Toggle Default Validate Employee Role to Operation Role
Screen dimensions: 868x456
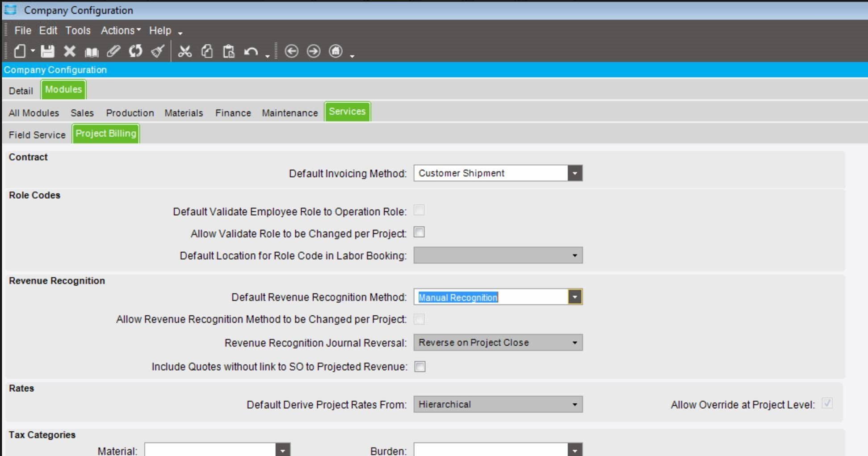pyautogui.click(x=419, y=210)
